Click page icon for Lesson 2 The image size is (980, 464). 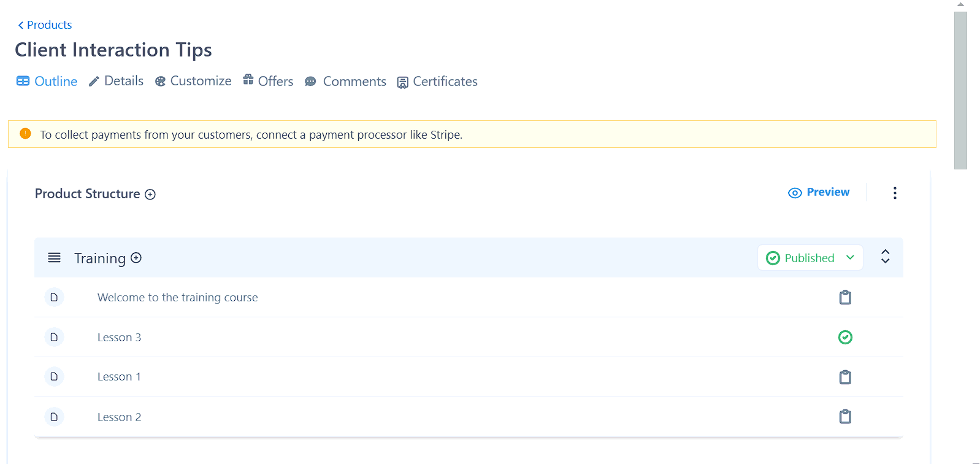coord(54,417)
